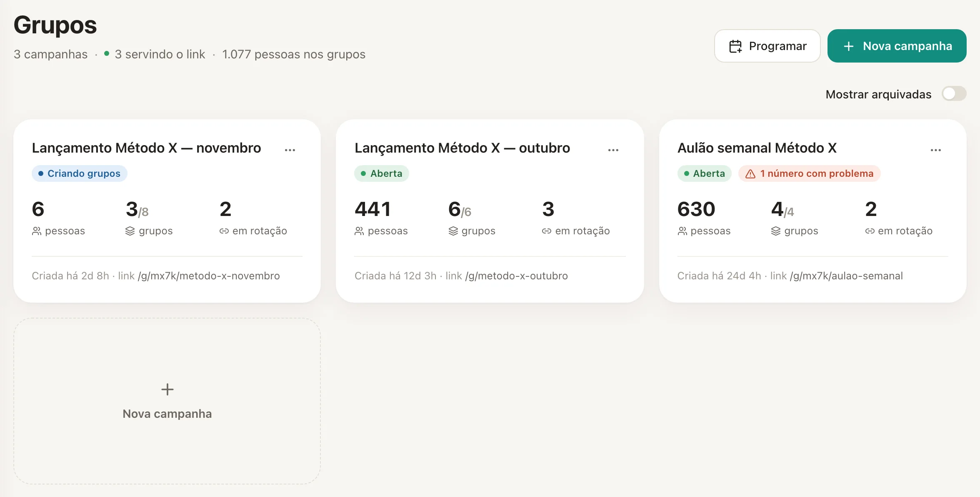Click the Criando grupos status badge
Image resolution: width=980 pixels, height=497 pixels.
pyautogui.click(x=80, y=173)
